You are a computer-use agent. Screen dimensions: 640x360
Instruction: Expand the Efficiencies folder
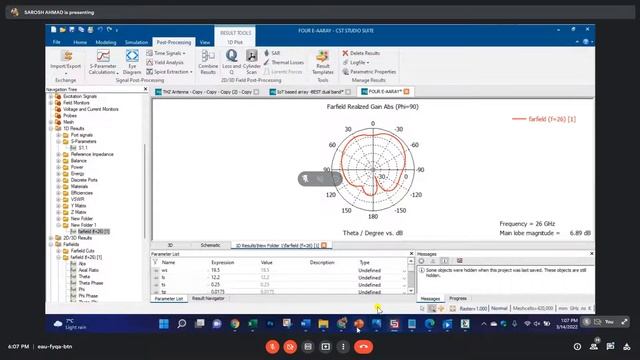[x=58, y=193]
